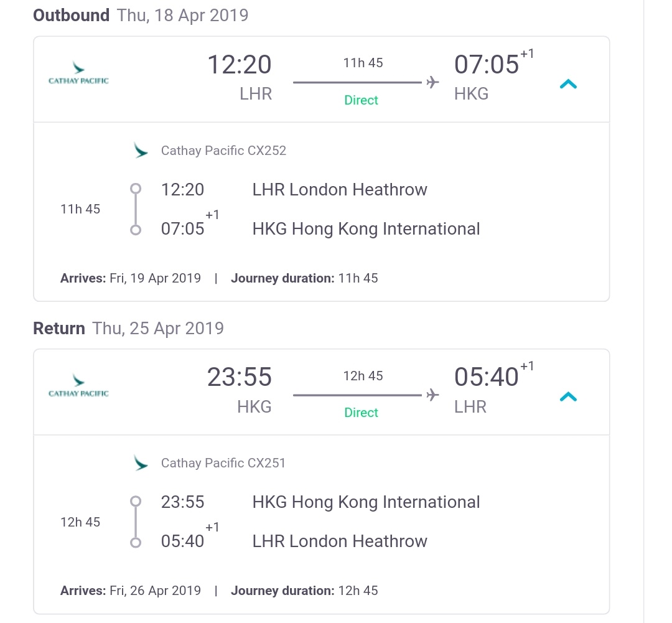Click LHR London Heathrow in return details
Image resolution: width=672 pixels, height=623 pixels.
(340, 541)
